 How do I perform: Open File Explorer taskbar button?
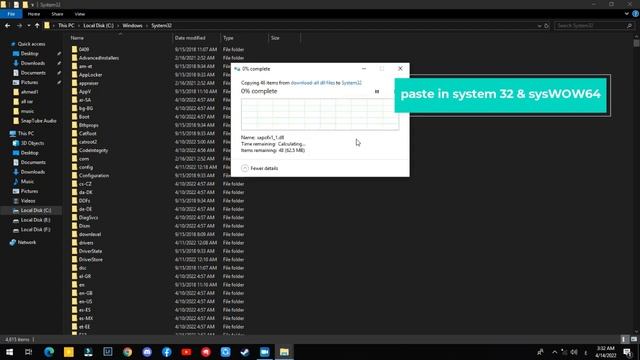(x=284, y=352)
